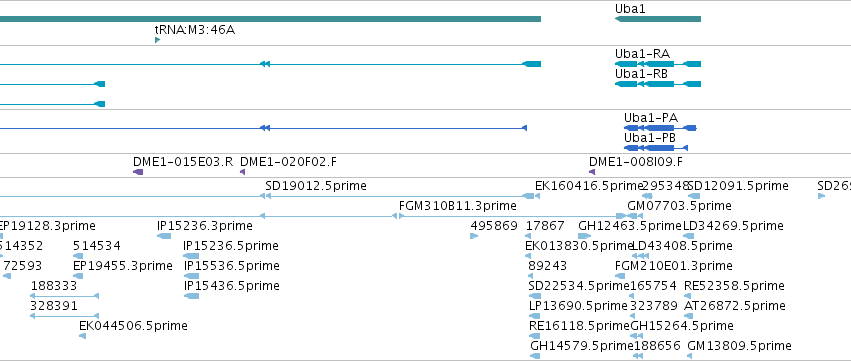Viewport: 851px width, 361px height.
Task: Select the EP19455.3prime EST glyph
Action: pos(78,276)
